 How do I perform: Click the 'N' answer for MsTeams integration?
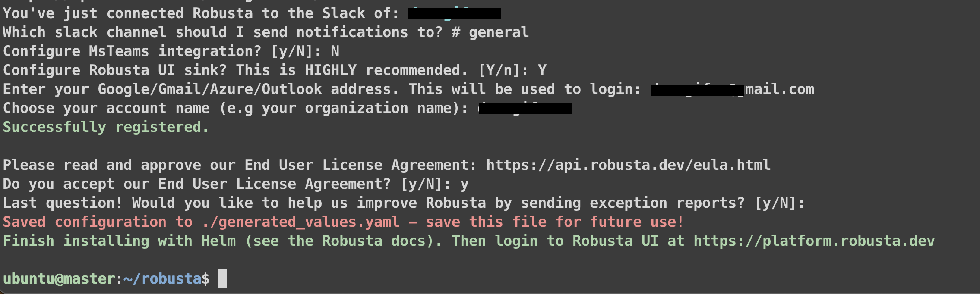(335, 51)
